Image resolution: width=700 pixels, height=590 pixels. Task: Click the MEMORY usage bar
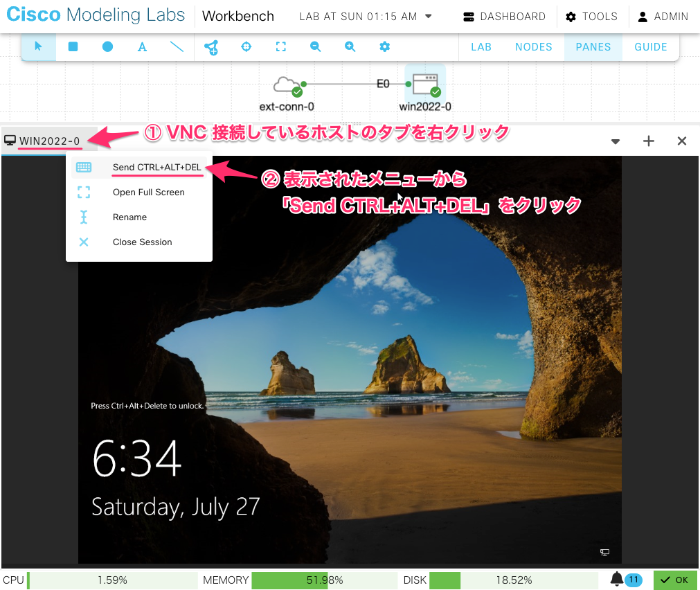pos(325,580)
